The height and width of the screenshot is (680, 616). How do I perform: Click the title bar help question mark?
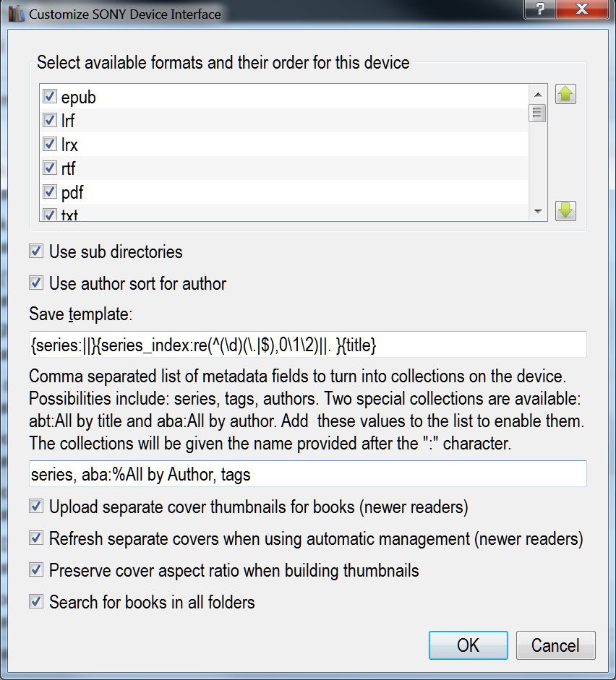(540, 10)
